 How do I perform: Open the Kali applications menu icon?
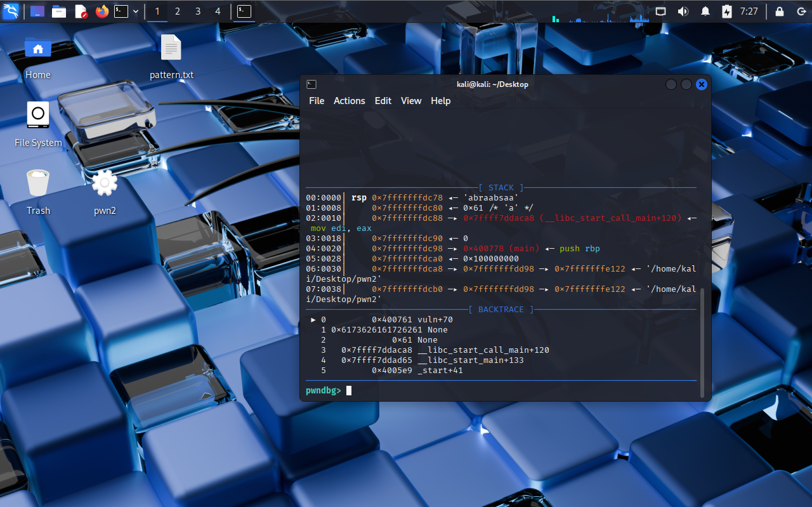click(11, 11)
